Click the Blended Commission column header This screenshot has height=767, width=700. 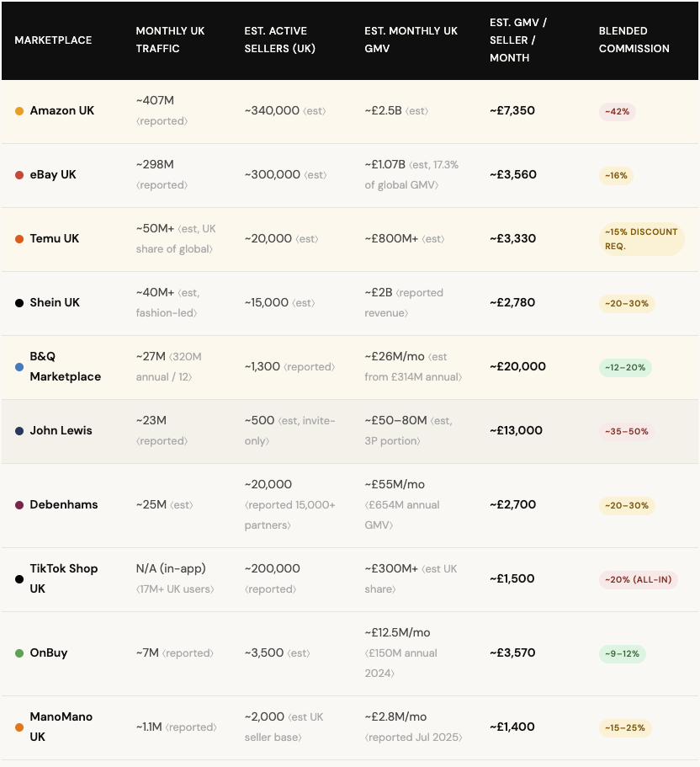(x=634, y=40)
